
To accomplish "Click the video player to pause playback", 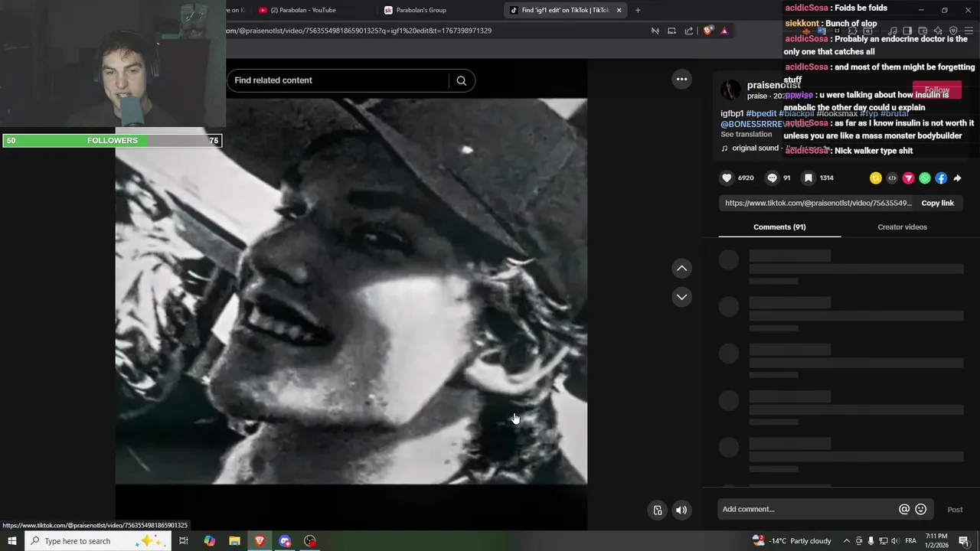I will pos(351,291).
